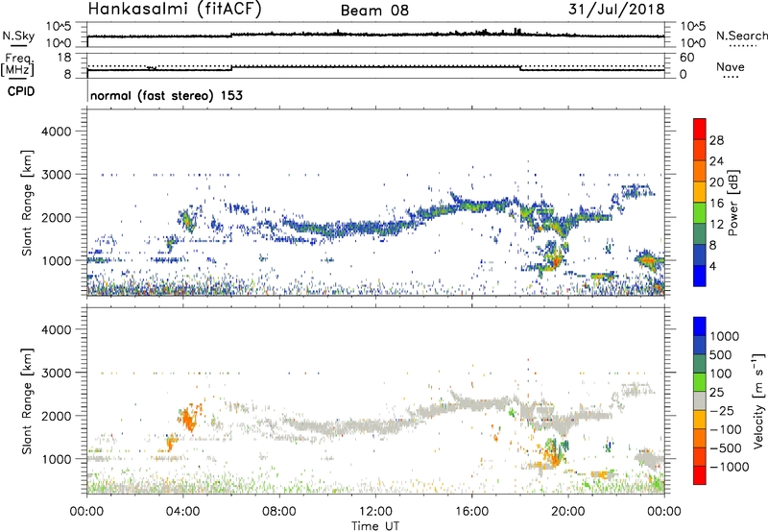
Task: Pick the bright blue bottom segment of the power colorbar
Action: (700, 277)
